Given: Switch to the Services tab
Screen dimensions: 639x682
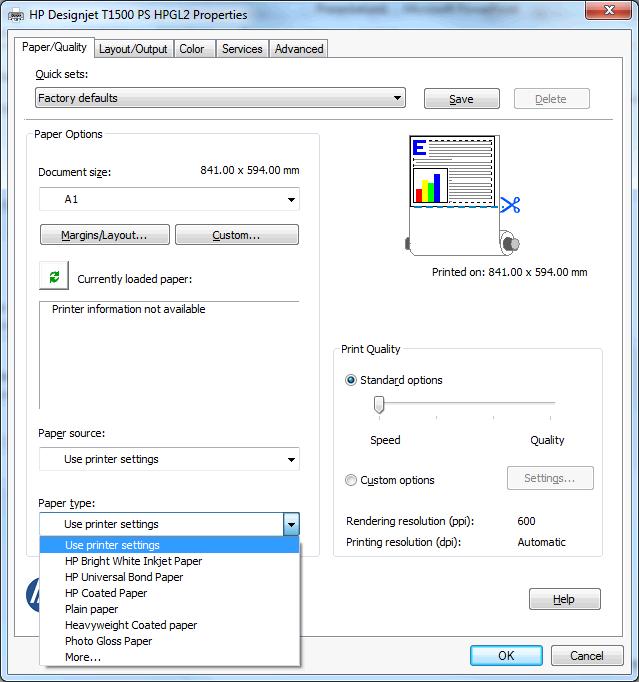Looking at the screenshot, I should click(x=242, y=49).
